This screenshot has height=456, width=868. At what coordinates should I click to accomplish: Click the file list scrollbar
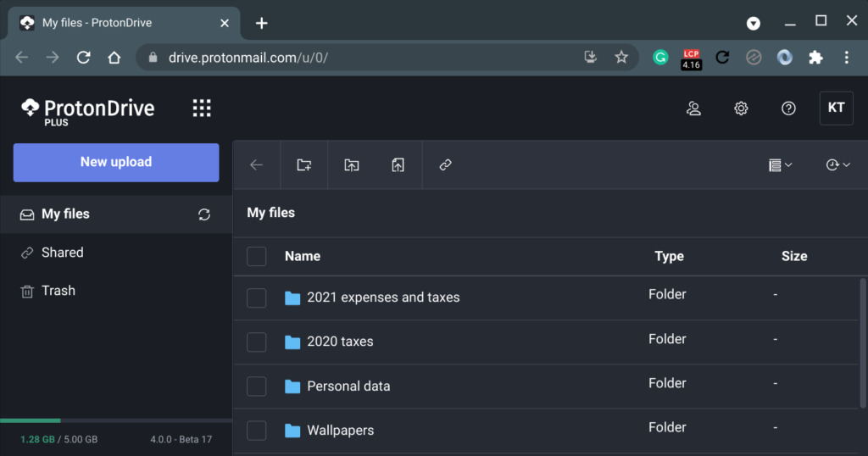click(x=862, y=343)
